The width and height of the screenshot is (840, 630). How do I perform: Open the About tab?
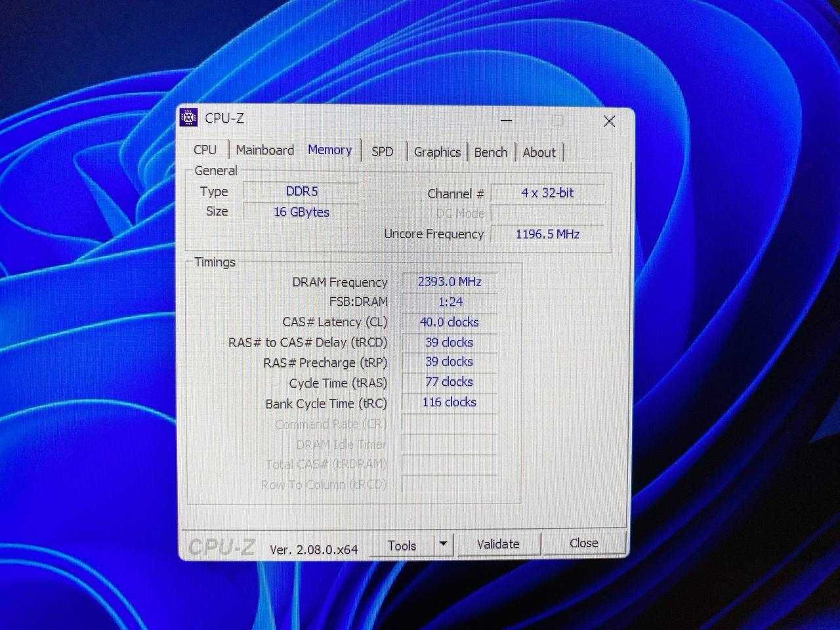(539, 153)
